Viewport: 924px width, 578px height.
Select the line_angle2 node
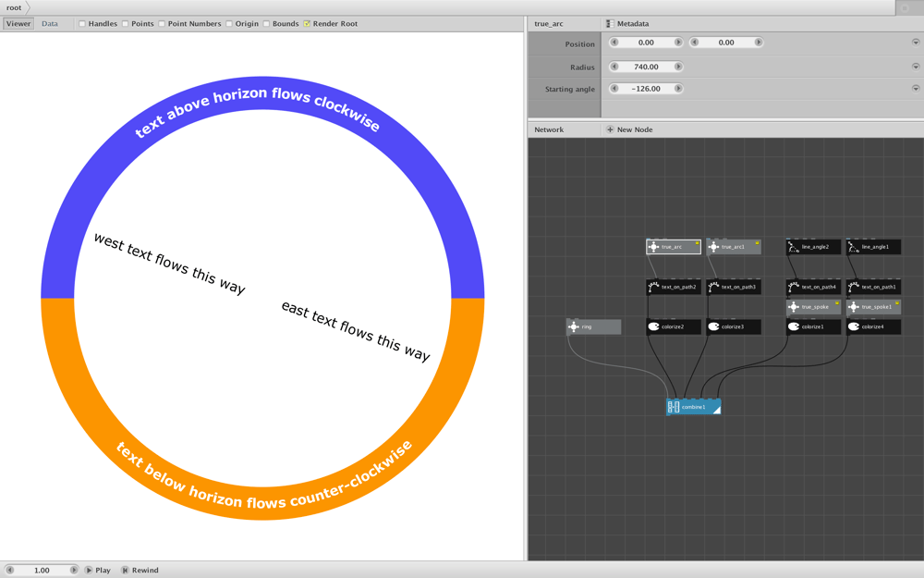[814, 247]
